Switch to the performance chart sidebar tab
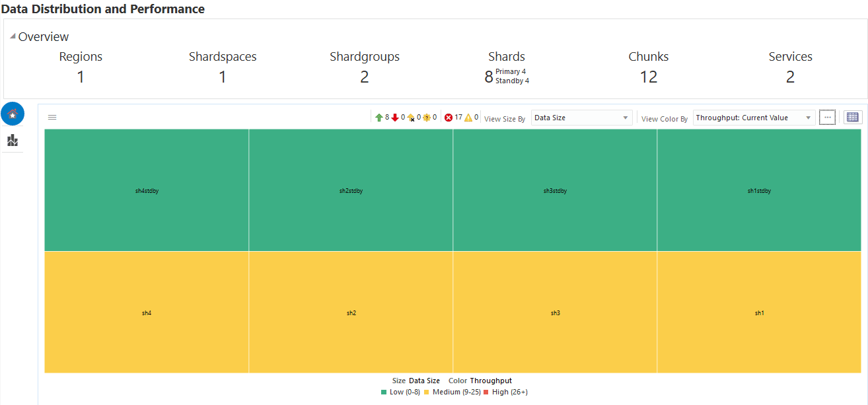The image size is (868, 405). (x=13, y=140)
